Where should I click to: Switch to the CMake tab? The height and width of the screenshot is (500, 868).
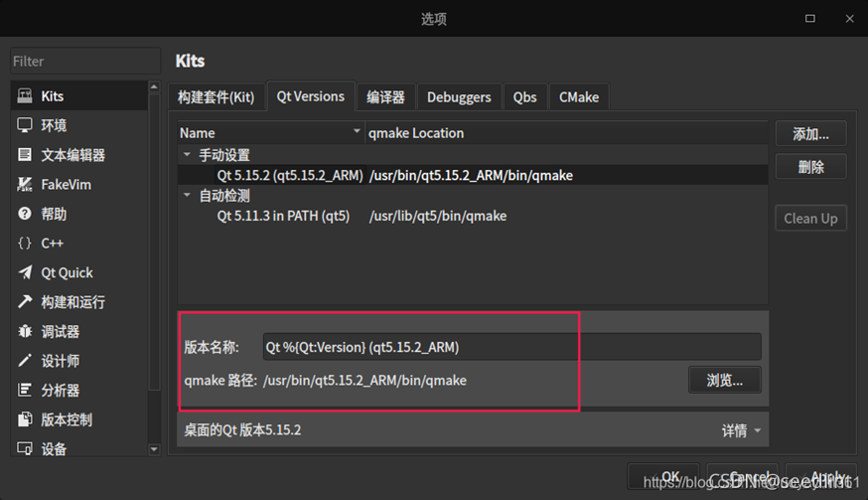click(579, 97)
